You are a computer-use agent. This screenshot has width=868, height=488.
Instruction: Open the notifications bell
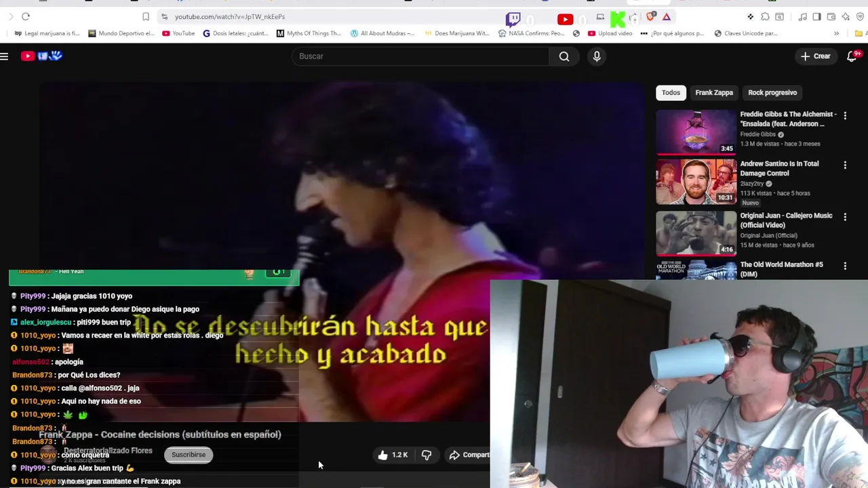tap(852, 56)
